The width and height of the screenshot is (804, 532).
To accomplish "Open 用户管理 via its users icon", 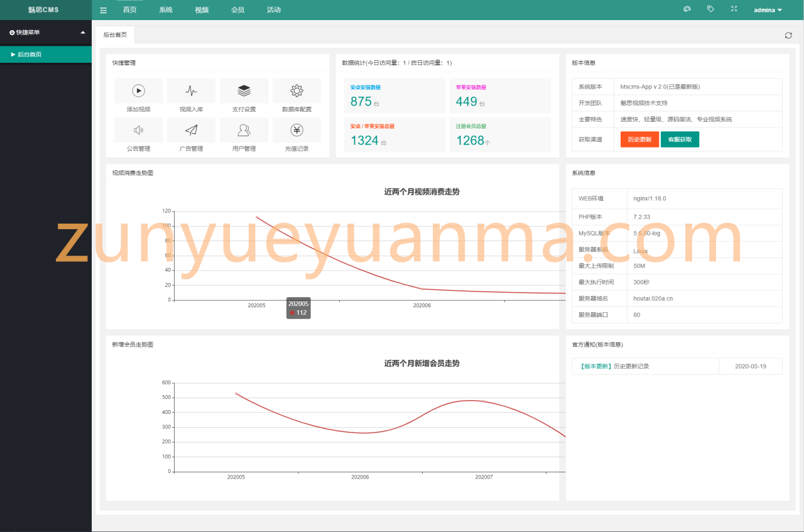I will pyautogui.click(x=244, y=130).
